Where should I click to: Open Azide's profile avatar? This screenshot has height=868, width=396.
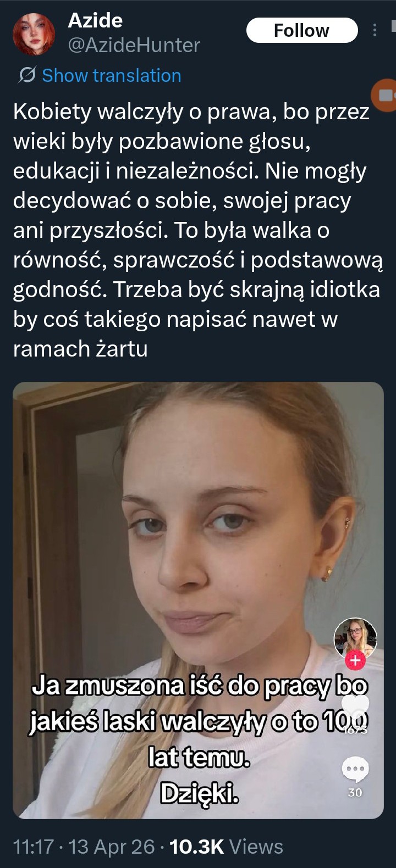(x=34, y=35)
